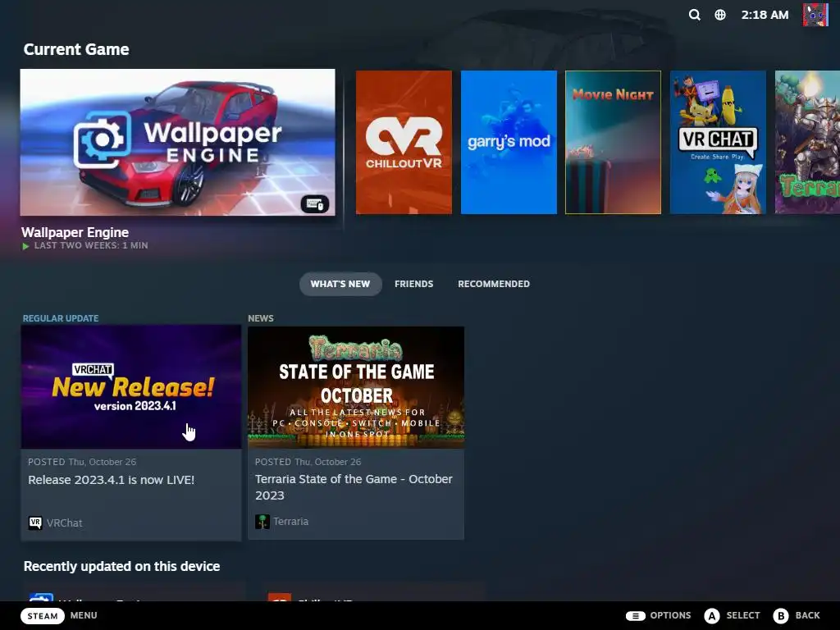
Task: Click the SELECT footer label
Action: [743, 615]
